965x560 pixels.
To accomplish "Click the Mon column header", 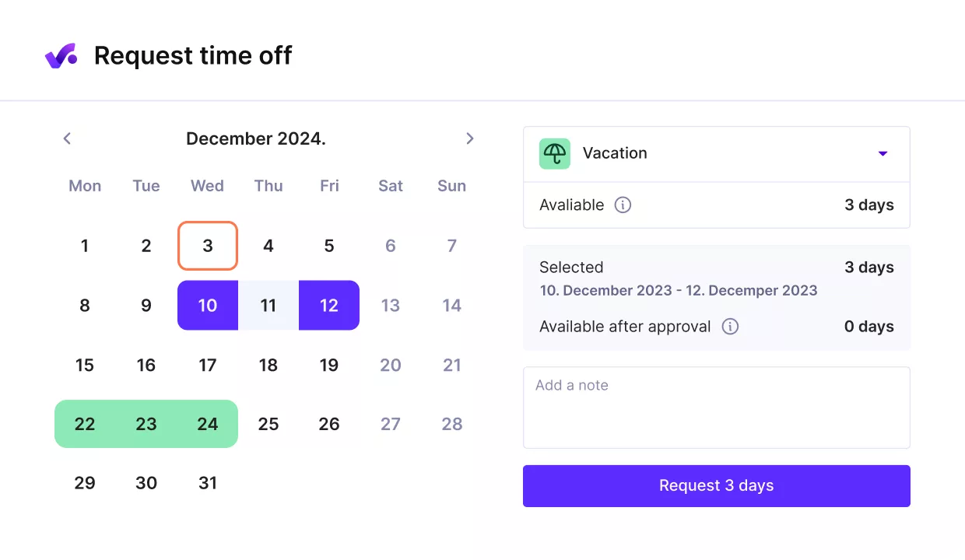I will (x=85, y=186).
